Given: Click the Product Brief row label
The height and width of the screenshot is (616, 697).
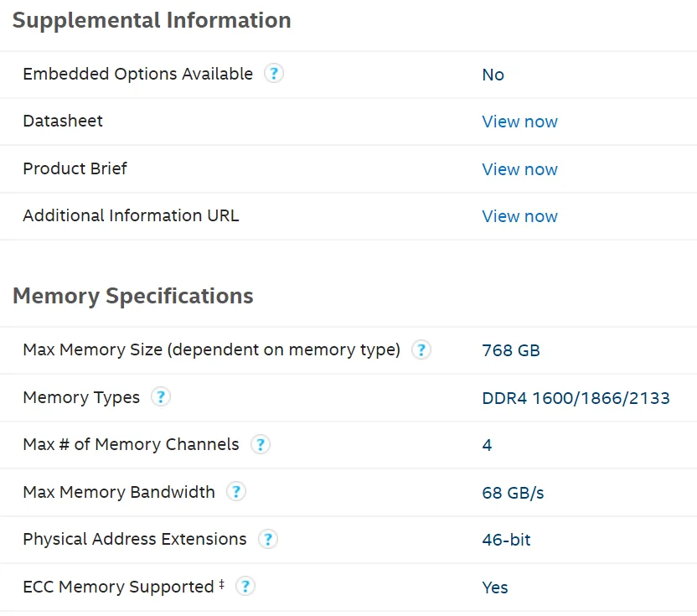Looking at the screenshot, I should [x=75, y=168].
